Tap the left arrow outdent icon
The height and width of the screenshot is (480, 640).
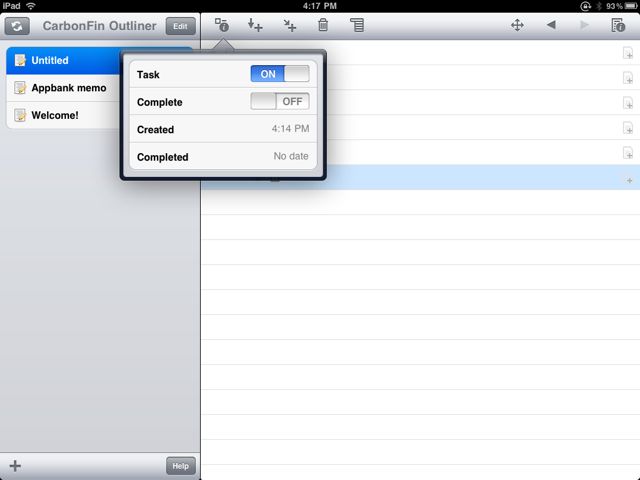[x=551, y=25]
